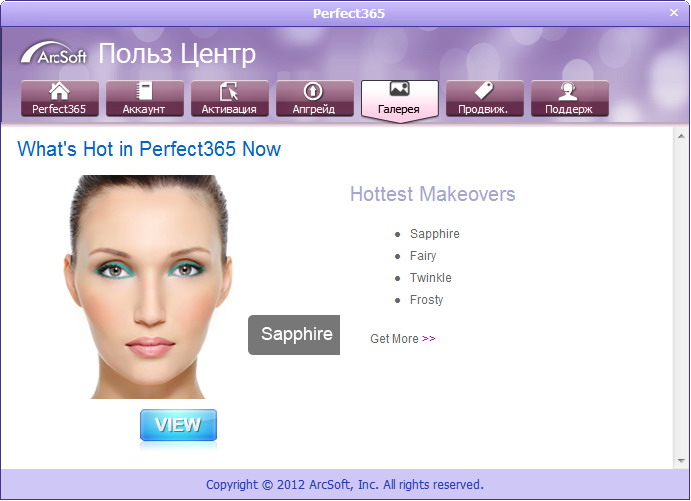Click the blue VIEW button
This screenshot has height=501, width=691.
point(178,425)
